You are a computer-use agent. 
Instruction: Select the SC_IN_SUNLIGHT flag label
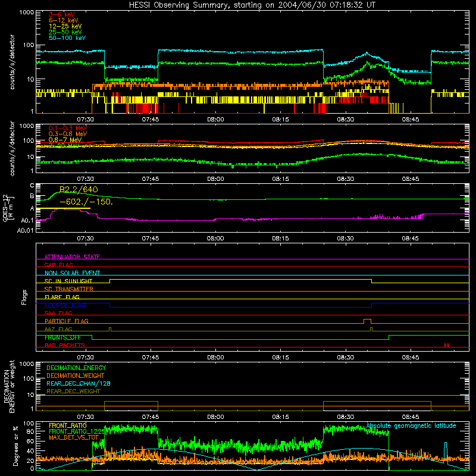coord(68,281)
